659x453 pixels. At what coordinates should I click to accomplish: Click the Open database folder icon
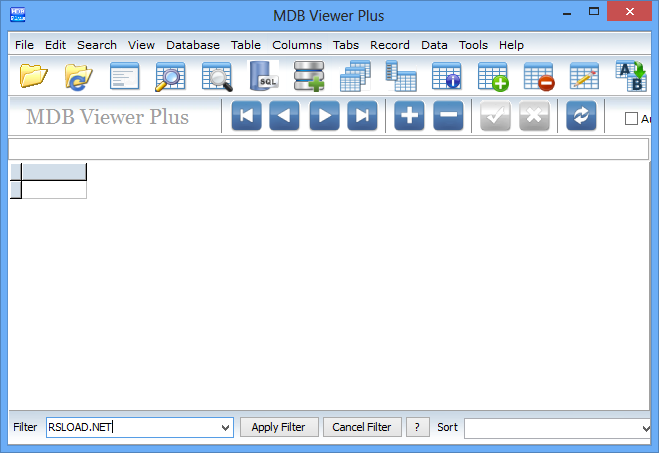pyautogui.click(x=33, y=76)
